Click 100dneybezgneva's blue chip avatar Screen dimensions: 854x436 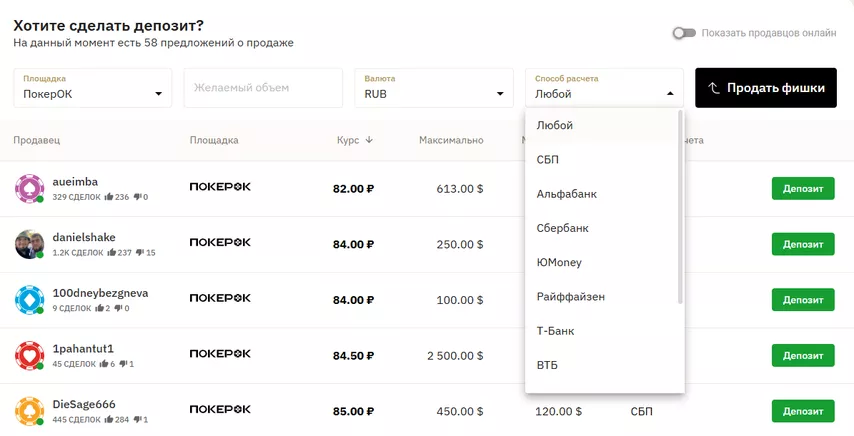(29, 299)
